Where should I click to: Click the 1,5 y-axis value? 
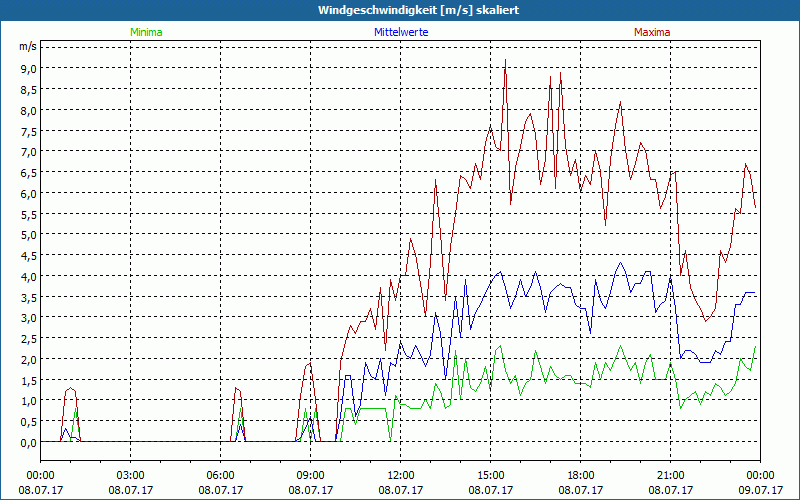click(29, 381)
